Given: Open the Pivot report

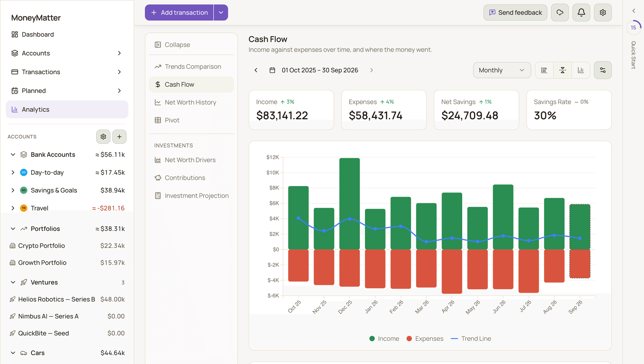Looking at the screenshot, I should pyautogui.click(x=191, y=120).
